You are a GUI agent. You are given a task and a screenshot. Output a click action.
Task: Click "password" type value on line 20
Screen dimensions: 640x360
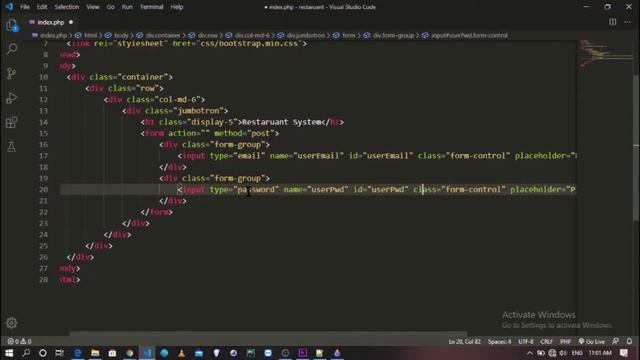[x=256, y=189]
